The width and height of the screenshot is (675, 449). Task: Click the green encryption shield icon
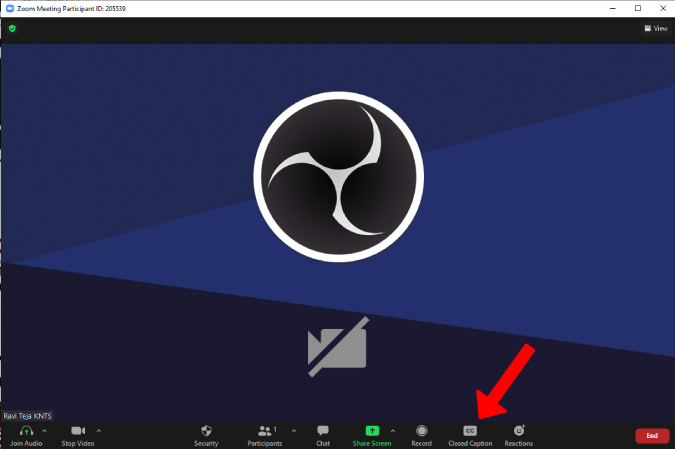point(12,28)
